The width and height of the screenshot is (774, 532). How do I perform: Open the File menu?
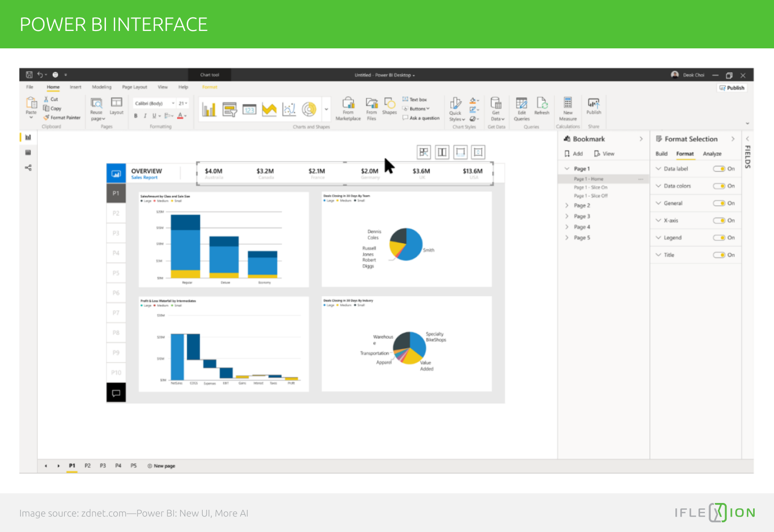click(30, 87)
